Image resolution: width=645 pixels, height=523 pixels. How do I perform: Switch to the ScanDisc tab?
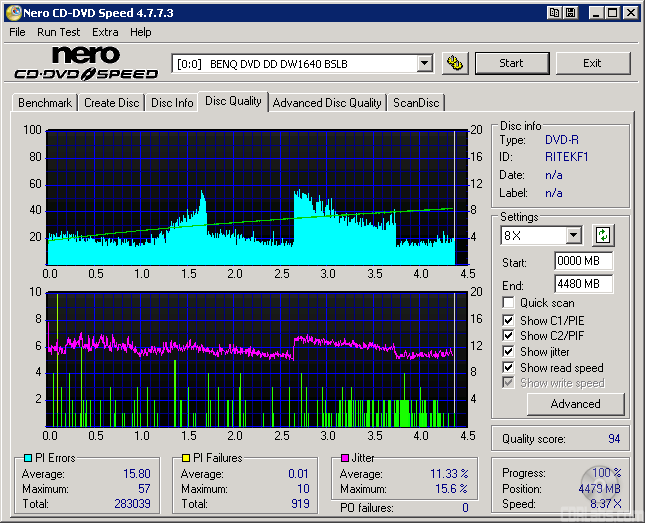pyautogui.click(x=416, y=102)
